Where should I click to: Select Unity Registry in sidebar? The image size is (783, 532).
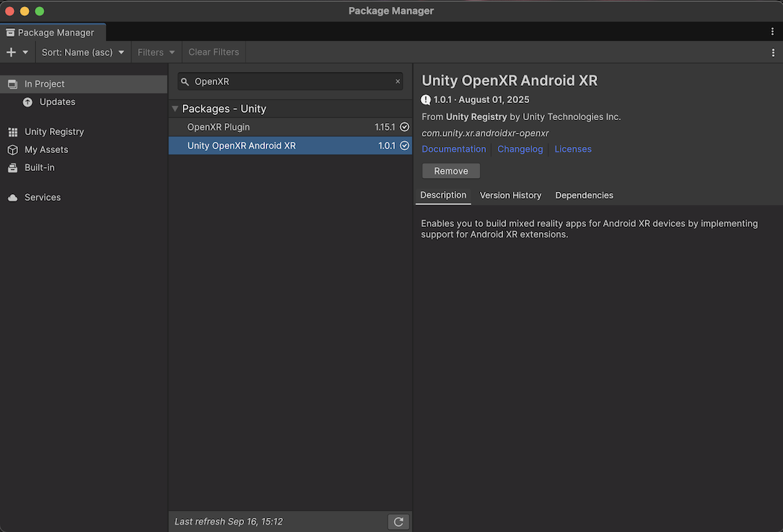[54, 132]
